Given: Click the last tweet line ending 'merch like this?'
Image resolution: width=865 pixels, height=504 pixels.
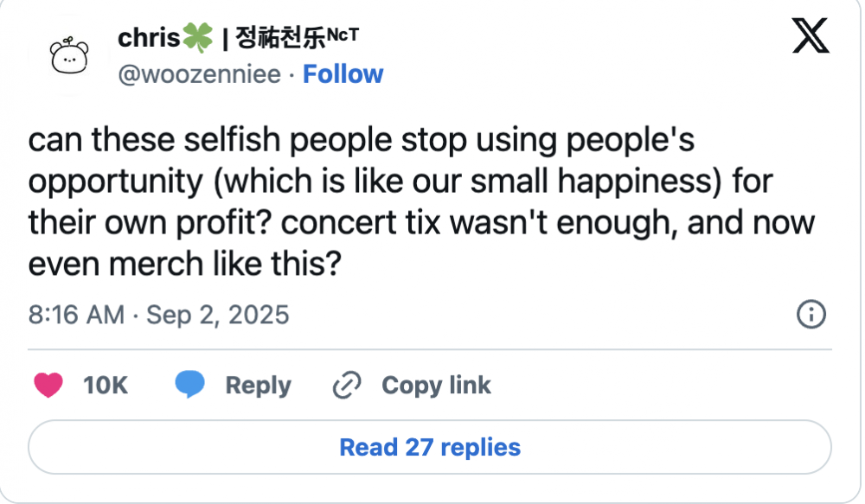Looking at the screenshot, I should (x=185, y=264).
